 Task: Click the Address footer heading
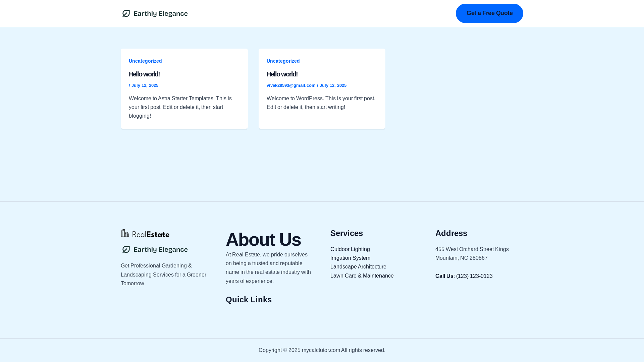(451, 233)
